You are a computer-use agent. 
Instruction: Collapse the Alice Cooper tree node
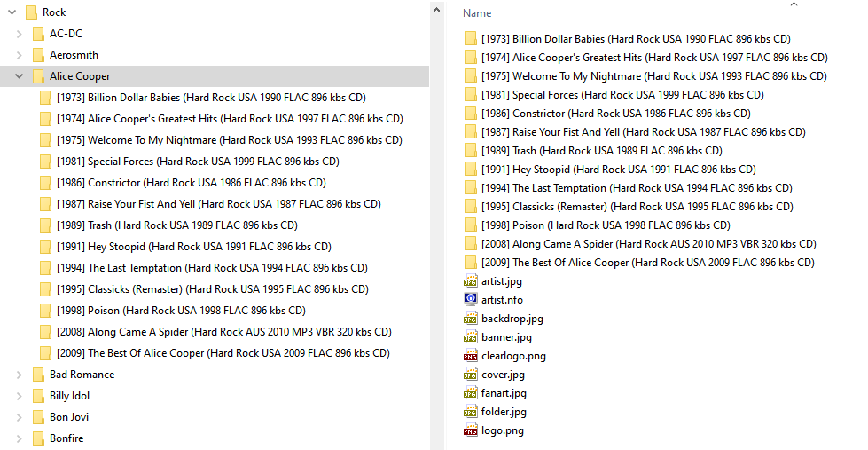tap(19, 76)
